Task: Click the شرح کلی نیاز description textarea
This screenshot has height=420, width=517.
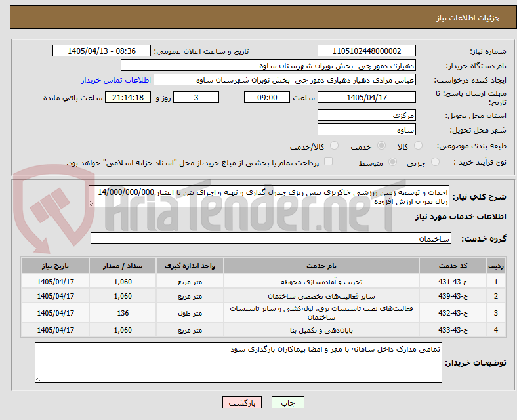Action: click(x=269, y=196)
